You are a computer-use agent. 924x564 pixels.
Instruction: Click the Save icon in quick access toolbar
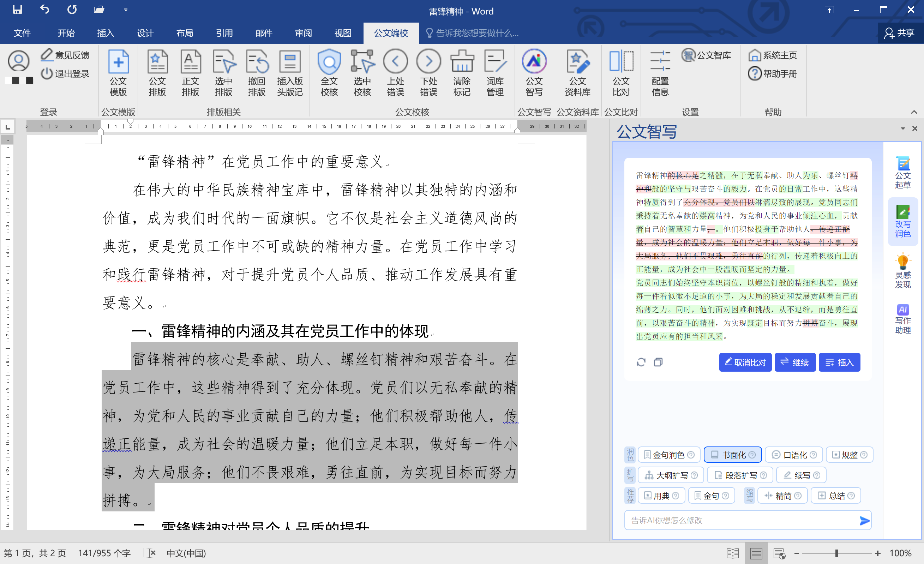(x=17, y=10)
